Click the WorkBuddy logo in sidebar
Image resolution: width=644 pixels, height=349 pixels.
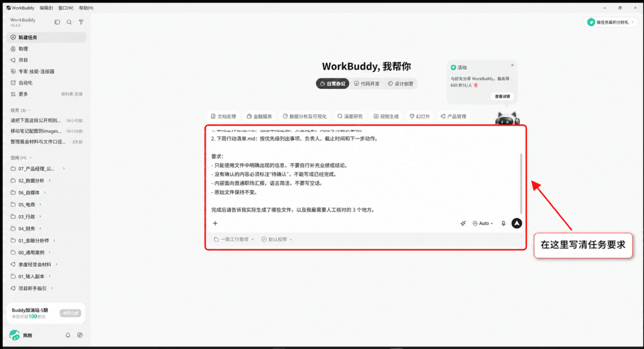pyautogui.click(x=23, y=21)
